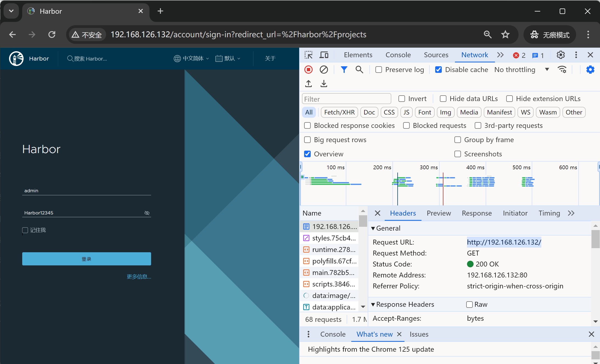Open network conditions wifi icon
600x364 pixels.
coord(562,70)
